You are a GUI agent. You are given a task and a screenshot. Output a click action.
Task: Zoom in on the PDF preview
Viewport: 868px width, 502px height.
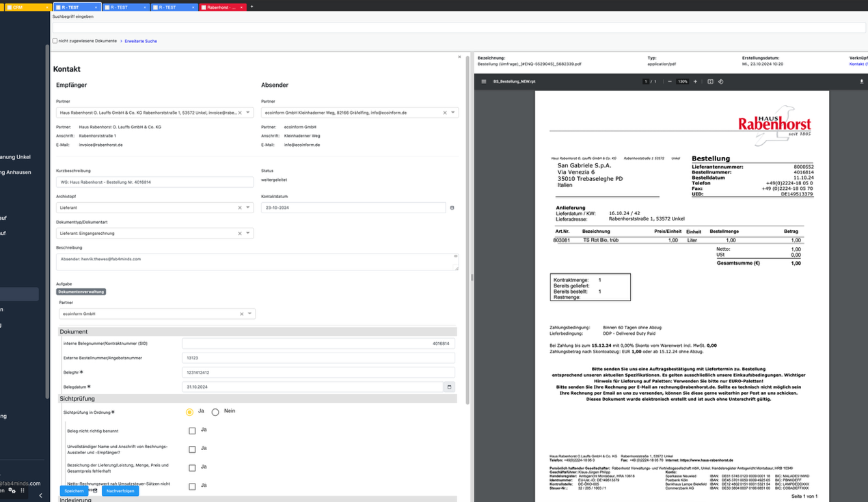click(695, 81)
